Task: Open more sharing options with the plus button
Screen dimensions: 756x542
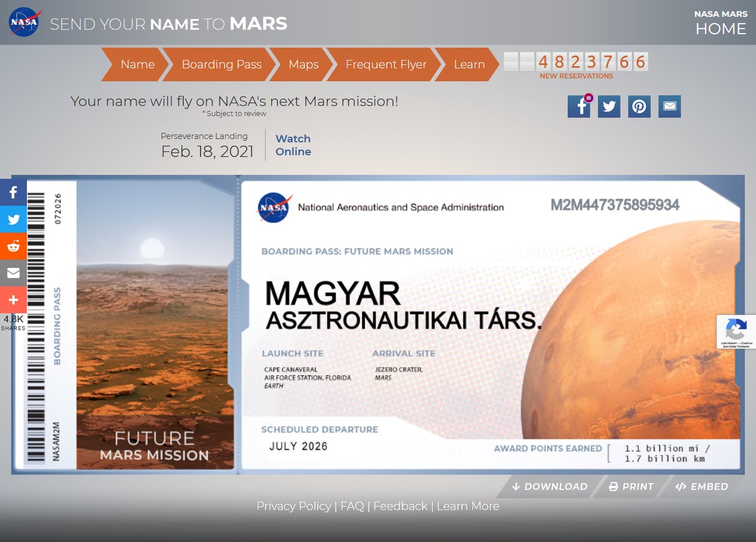Action: 13,300
